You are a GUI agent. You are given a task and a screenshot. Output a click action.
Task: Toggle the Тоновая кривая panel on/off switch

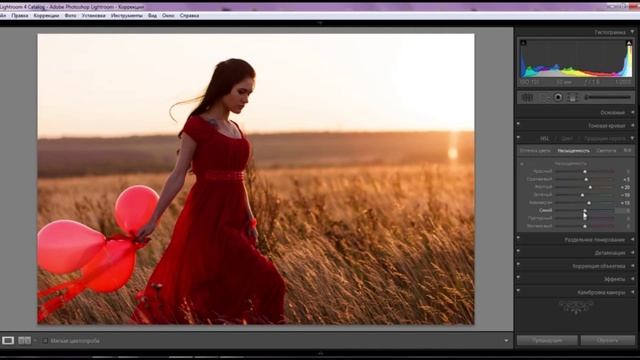[x=518, y=124]
